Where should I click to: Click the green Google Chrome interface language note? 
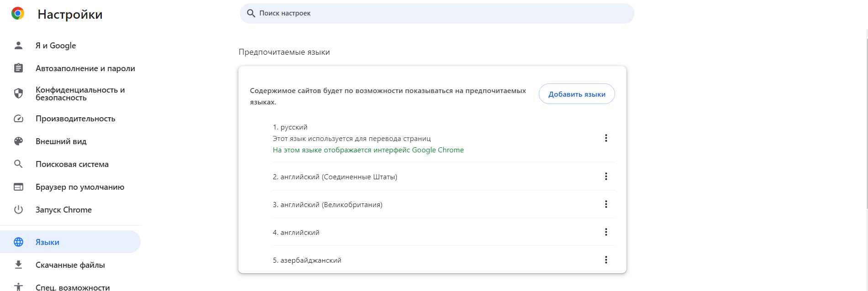pos(368,150)
